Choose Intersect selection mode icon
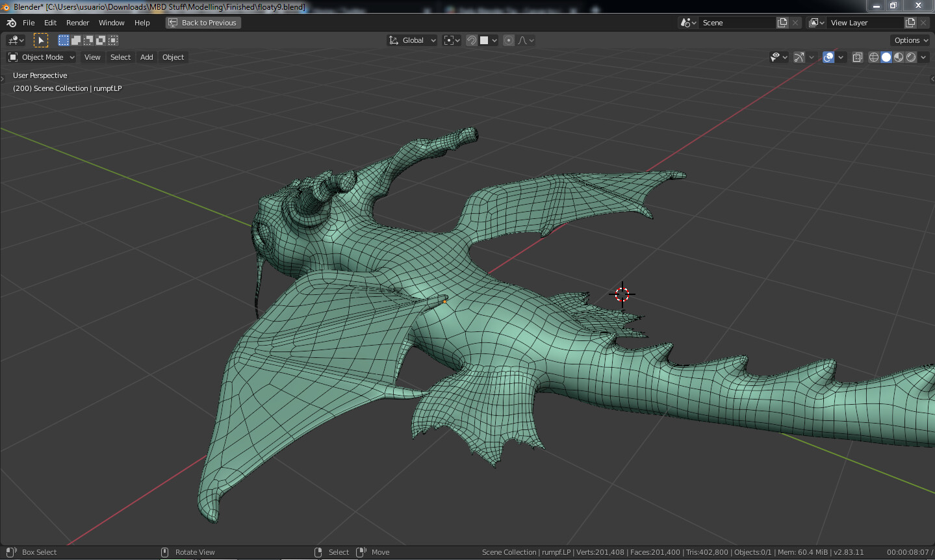Viewport: 935px width, 560px height. tap(113, 40)
